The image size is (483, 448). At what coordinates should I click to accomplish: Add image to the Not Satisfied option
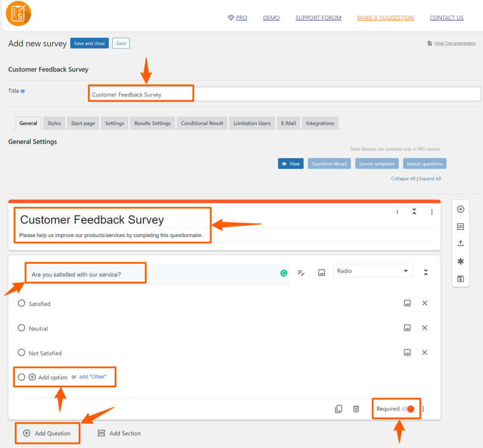[407, 353]
